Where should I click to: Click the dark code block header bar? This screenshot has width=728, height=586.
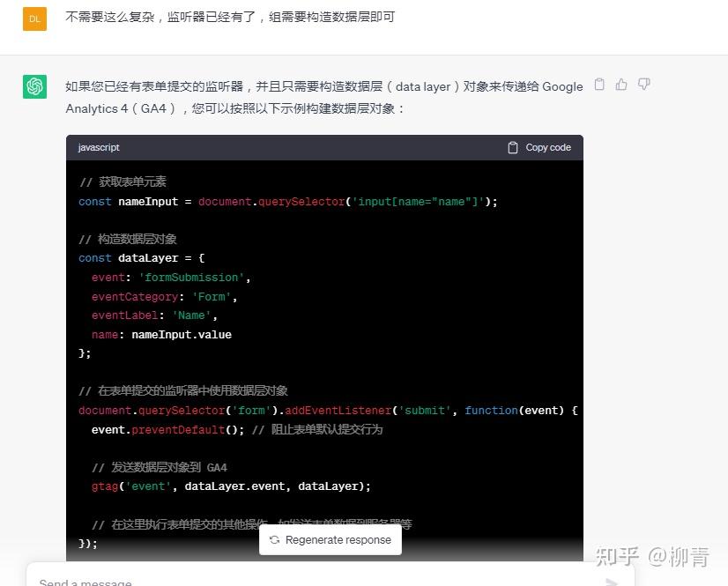[x=324, y=147]
